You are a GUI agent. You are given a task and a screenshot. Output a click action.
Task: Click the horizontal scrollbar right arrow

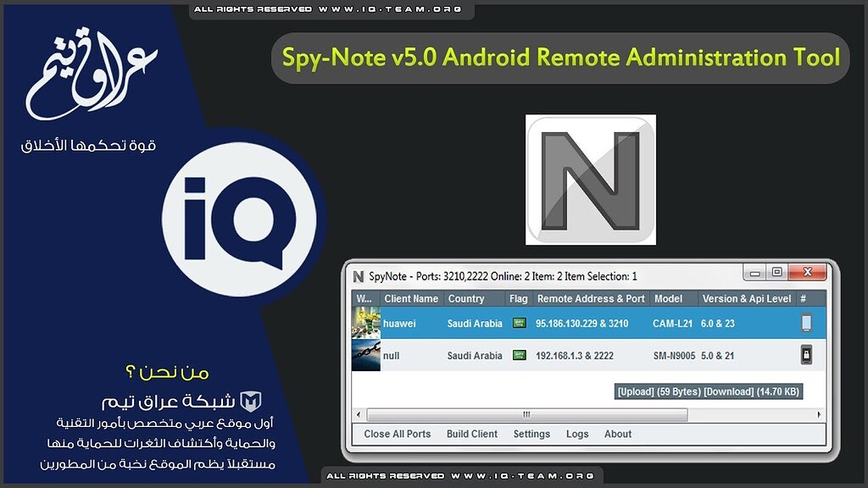[819, 415]
